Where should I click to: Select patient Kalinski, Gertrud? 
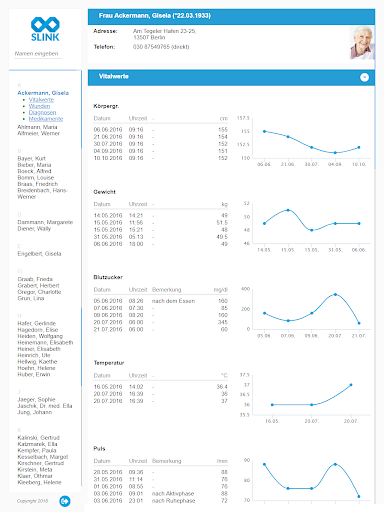pyautogui.click(x=38, y=438)
